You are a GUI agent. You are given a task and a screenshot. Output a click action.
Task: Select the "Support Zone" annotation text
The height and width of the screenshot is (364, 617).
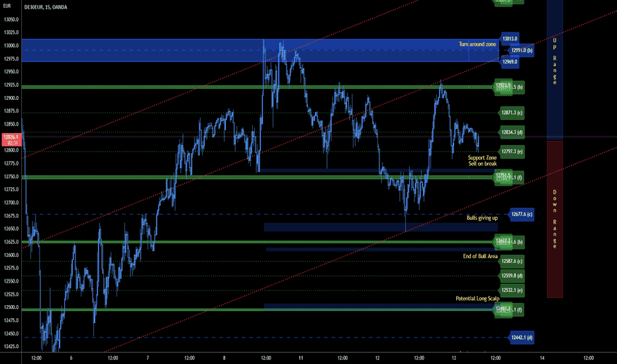[x=482, y=158]
